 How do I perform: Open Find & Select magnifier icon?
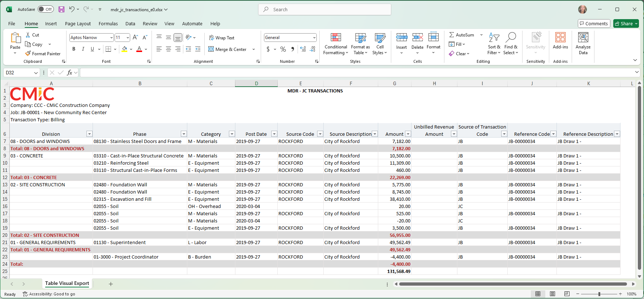[511, 37]
